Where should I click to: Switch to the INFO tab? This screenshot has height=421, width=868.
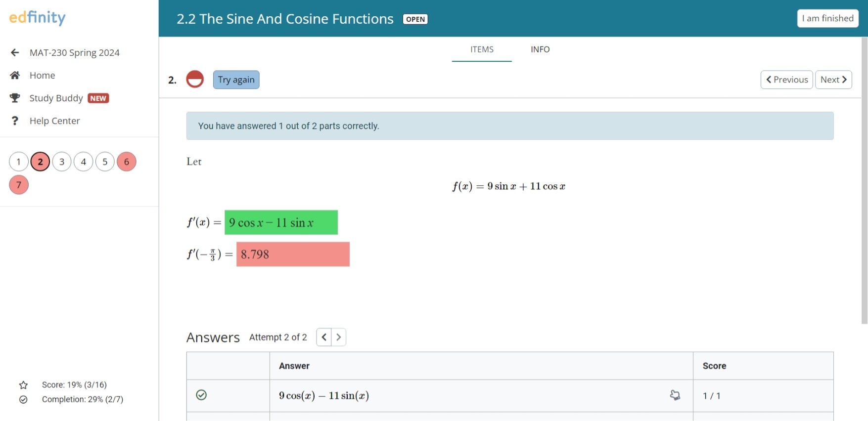tap(540, 49)
